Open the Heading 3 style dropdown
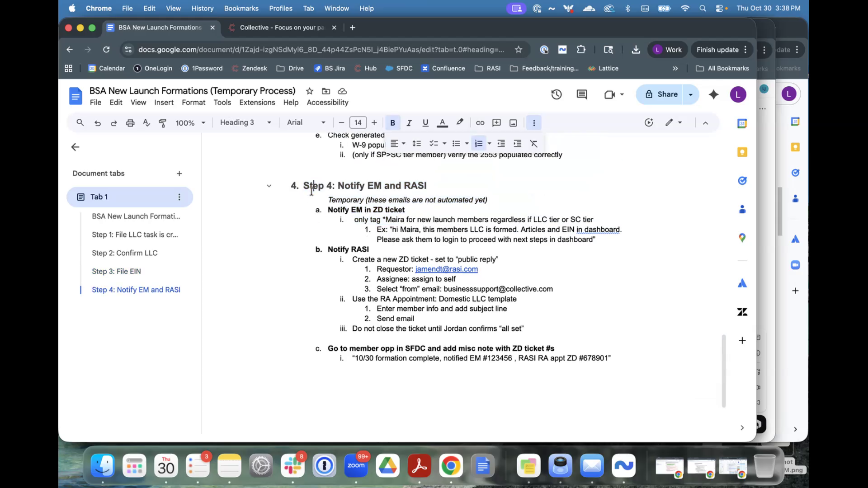This screenshot has height=488, width=868. tap(245, 122)
